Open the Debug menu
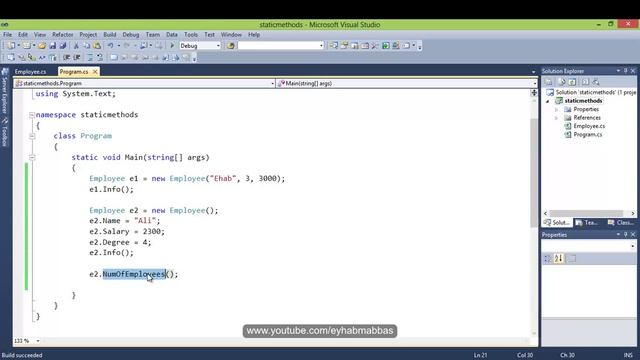This screenshot has width=640, height=360. coord(131,35)
